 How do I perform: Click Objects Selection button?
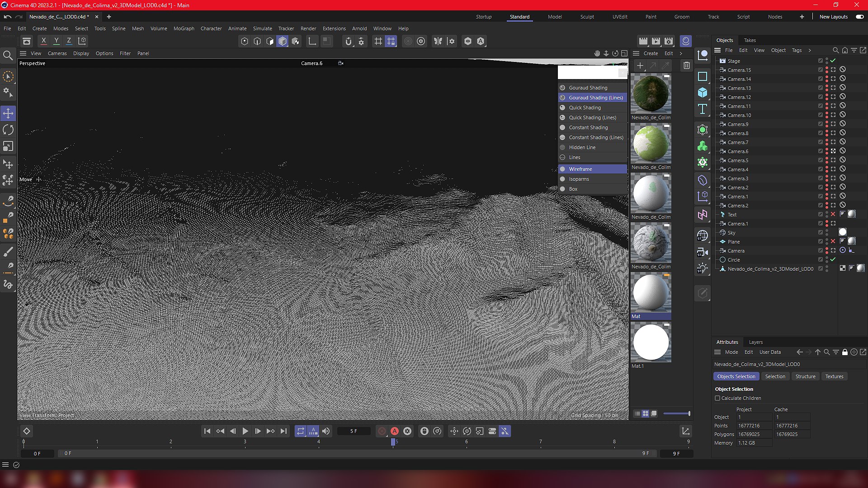pyautogui.click(x=736, y=376)
